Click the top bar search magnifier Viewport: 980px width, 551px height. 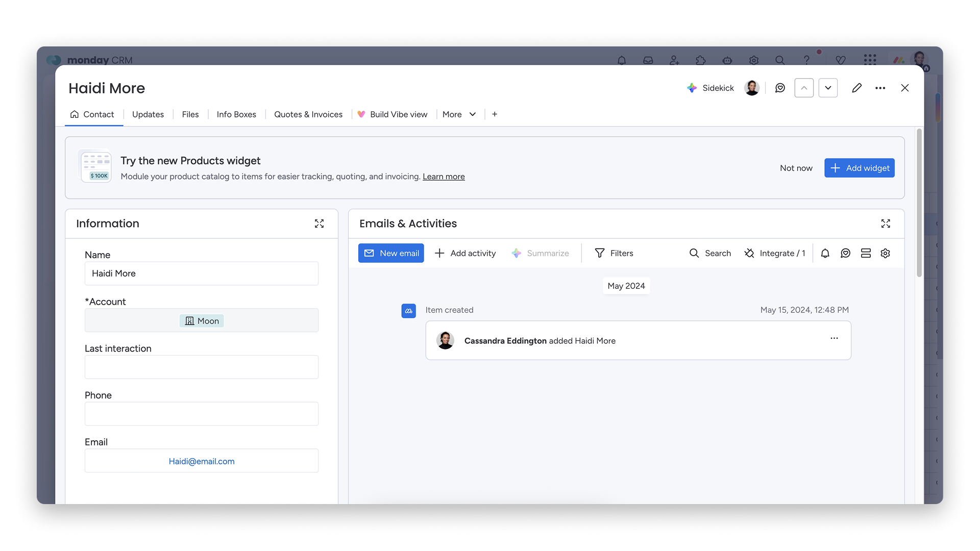(x=780, y=60)
